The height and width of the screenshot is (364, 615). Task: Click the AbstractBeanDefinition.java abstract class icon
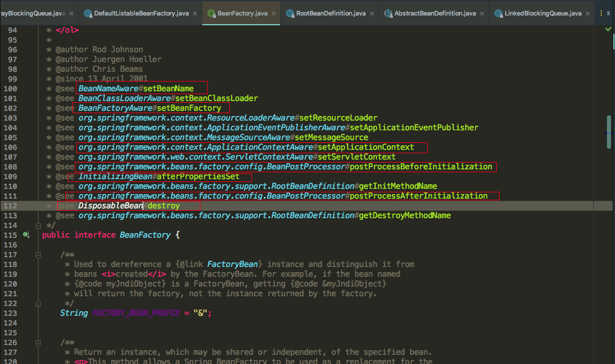(x=388, y=13)
